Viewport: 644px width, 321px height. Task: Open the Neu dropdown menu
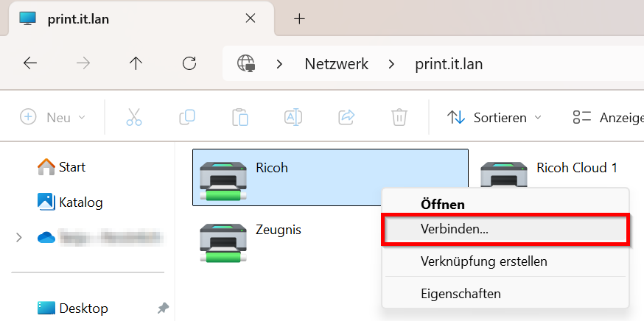[x=52, y=117]
